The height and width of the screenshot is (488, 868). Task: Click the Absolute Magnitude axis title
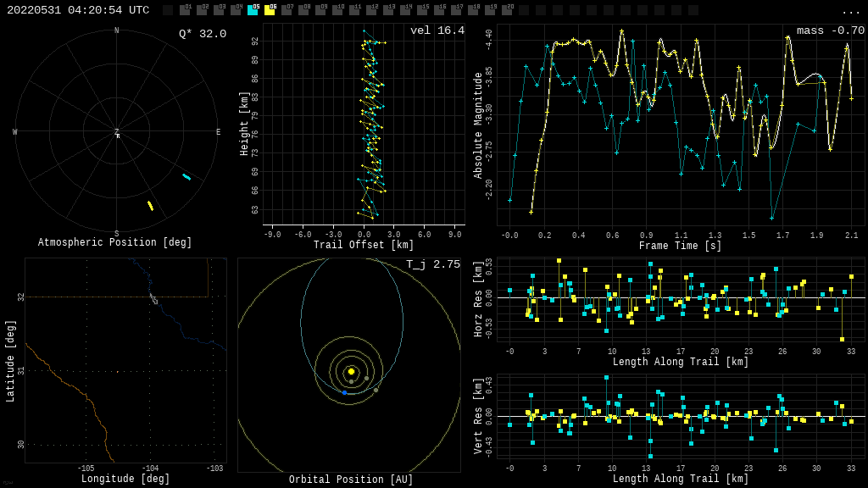coord(478,125)
